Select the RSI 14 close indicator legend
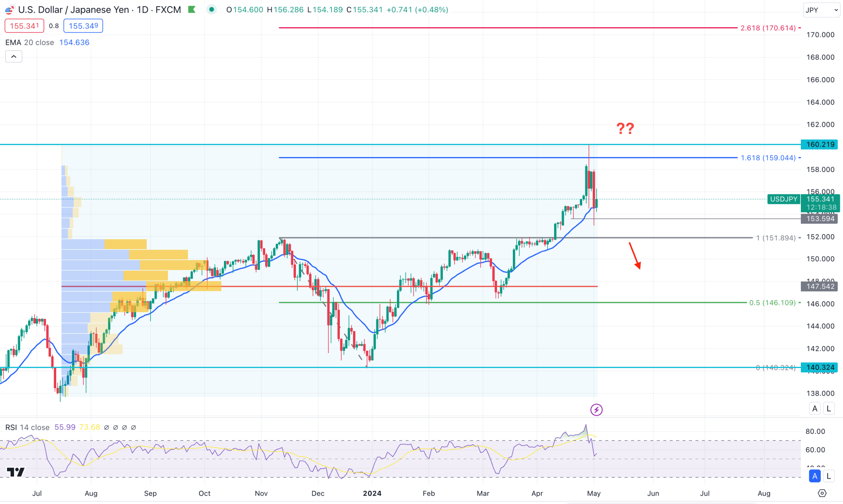Screen dimensions: 843x504 (27, 427)
